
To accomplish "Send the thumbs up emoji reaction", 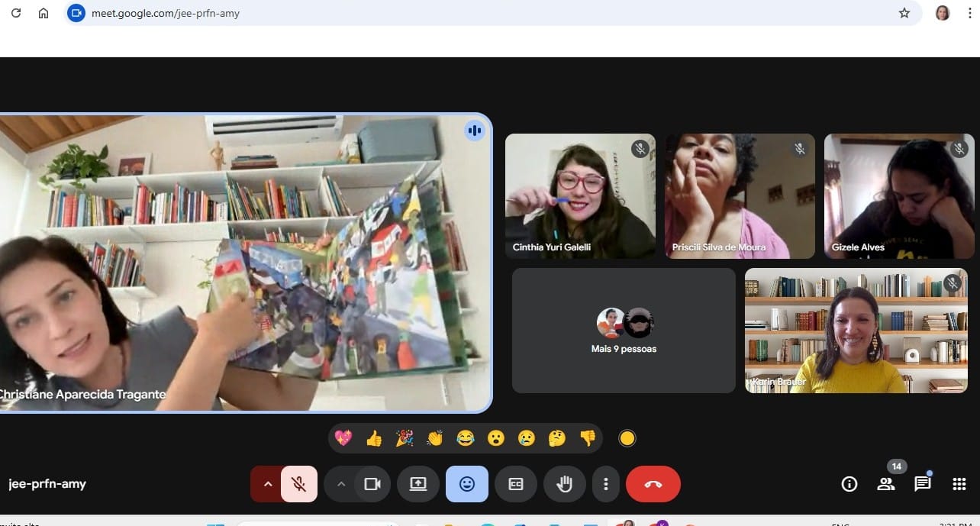I will click(x=374, y=438).
